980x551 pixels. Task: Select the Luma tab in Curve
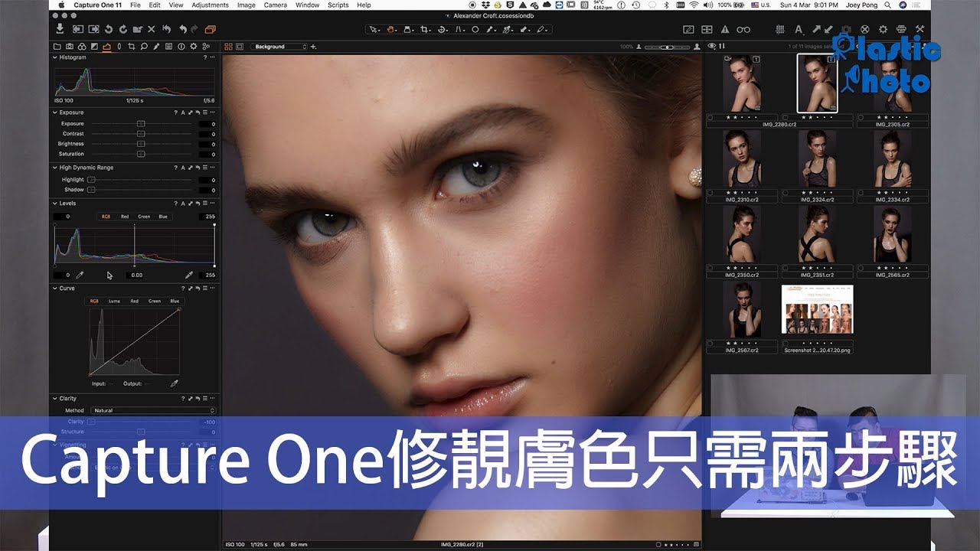(114, 301)
